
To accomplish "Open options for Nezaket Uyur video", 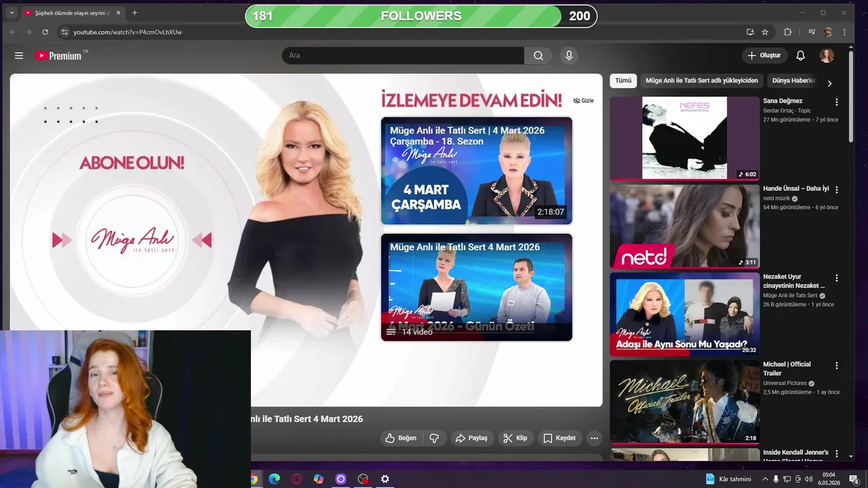I will pyautogui.click(x=836, y=278).
